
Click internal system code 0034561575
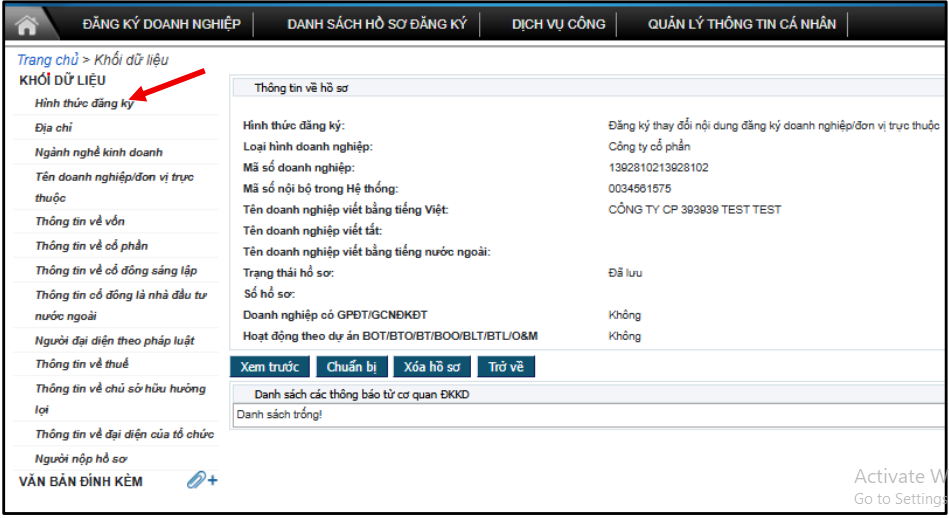(640, 189)
